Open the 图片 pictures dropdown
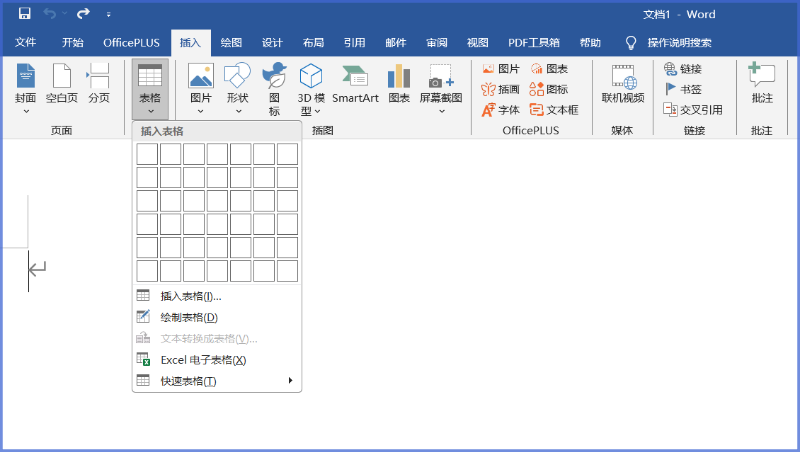The width and height of the screenshot is (800, 452). pyautogui.click(x=201, y=111)
